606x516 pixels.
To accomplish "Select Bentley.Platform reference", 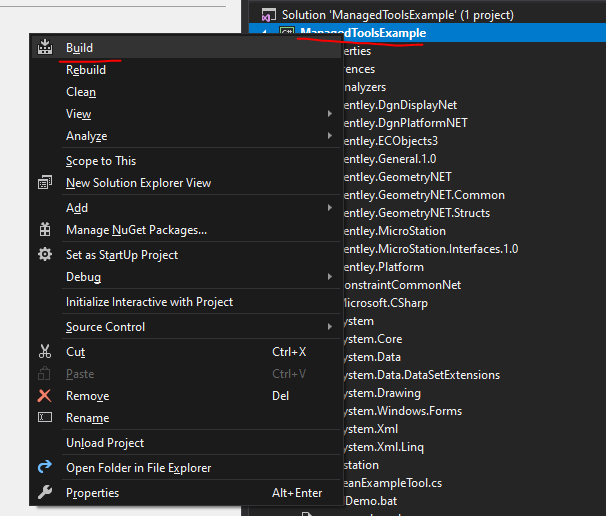I will coord(383,267).
